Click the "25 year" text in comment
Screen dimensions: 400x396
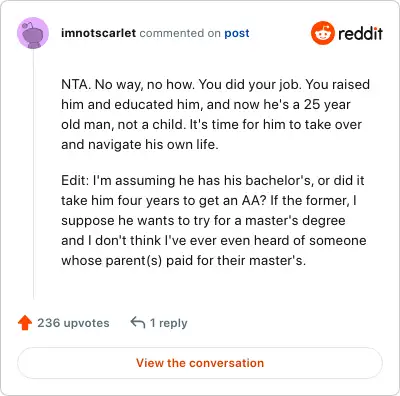tap(327, 105)
